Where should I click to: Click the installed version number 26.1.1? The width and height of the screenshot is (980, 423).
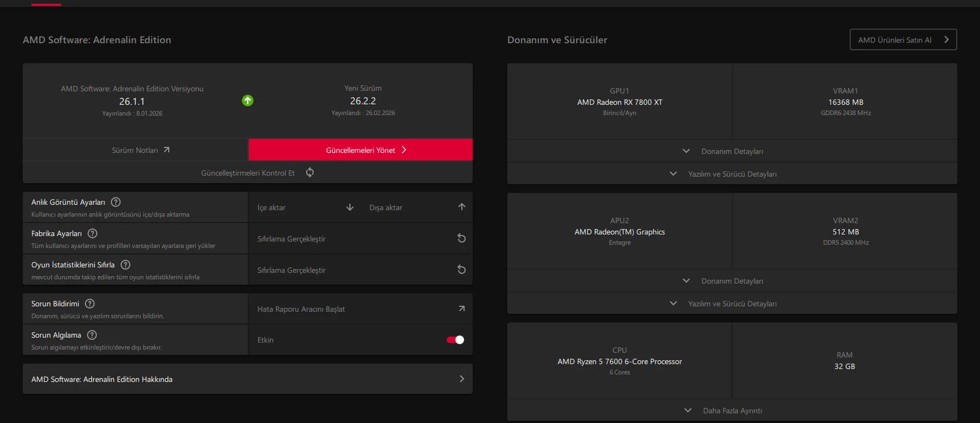click(x=132, y=102)
